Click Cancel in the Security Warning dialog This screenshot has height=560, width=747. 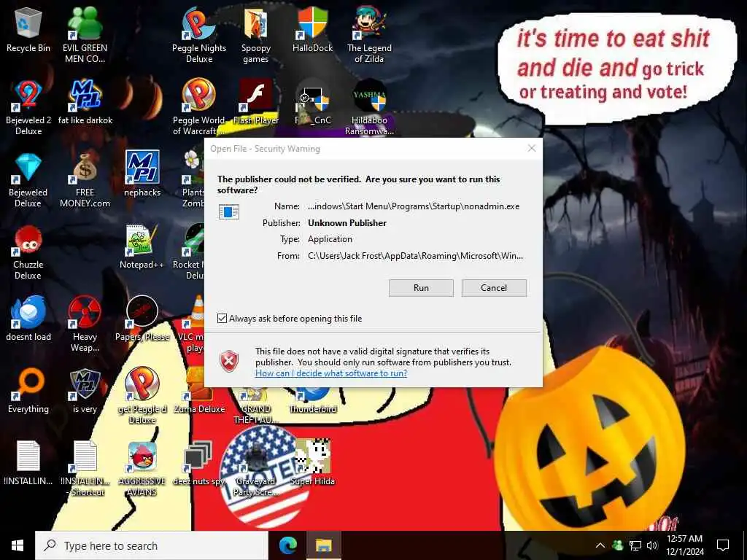pos(494,287)
